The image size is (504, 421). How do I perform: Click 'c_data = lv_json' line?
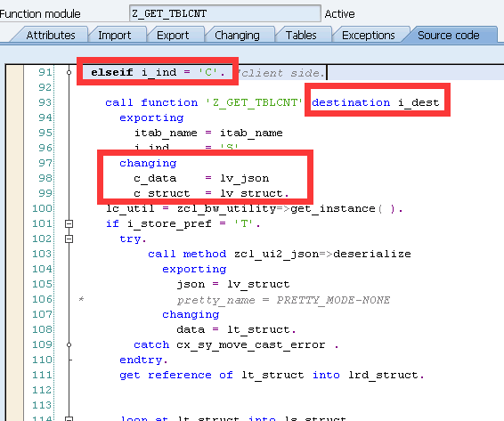coord(201,178)
